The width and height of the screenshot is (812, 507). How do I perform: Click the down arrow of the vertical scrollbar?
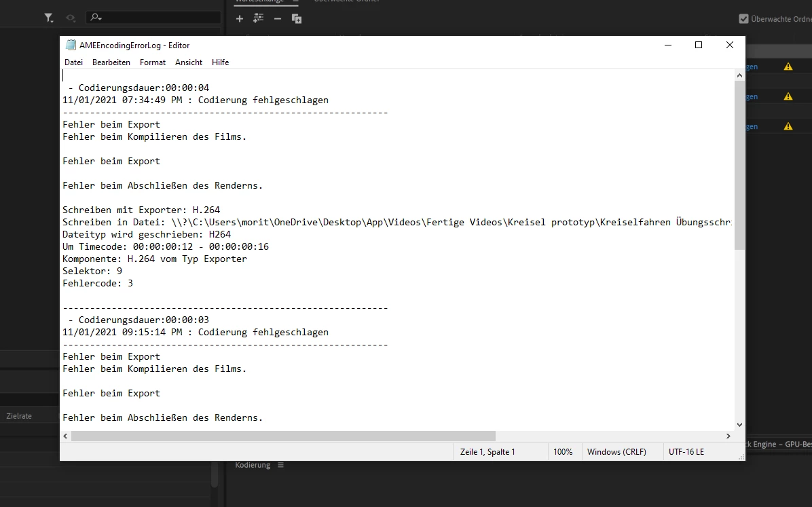[x=739, y=425]
